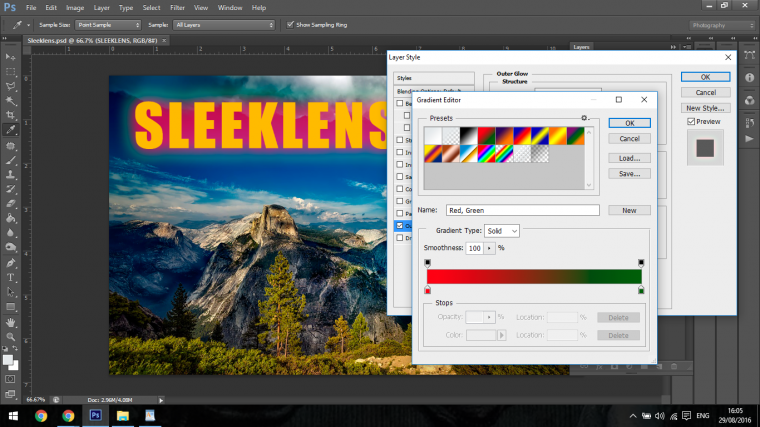Click the Load... button
The width and height of the screenshot is (760, 427).
629,158
